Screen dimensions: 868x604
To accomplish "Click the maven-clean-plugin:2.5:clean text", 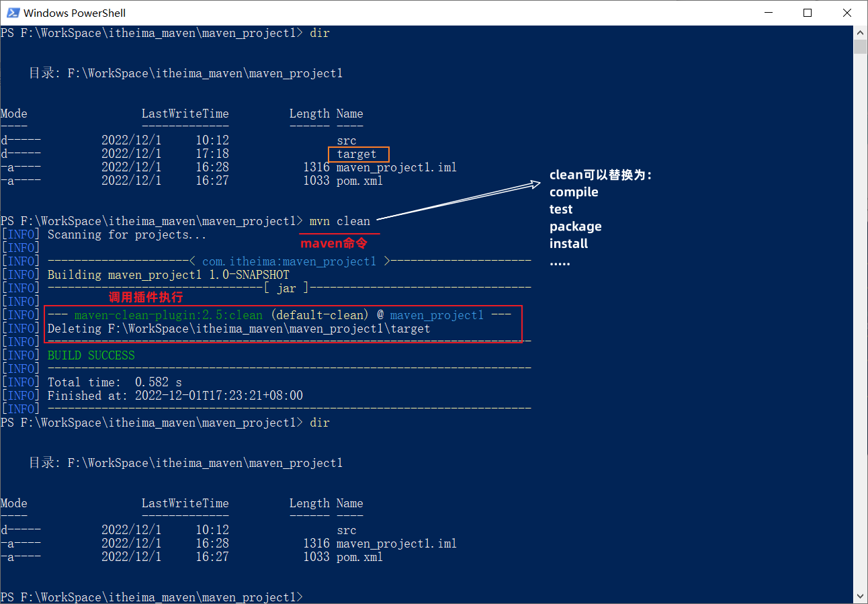I will click(169, 315).
